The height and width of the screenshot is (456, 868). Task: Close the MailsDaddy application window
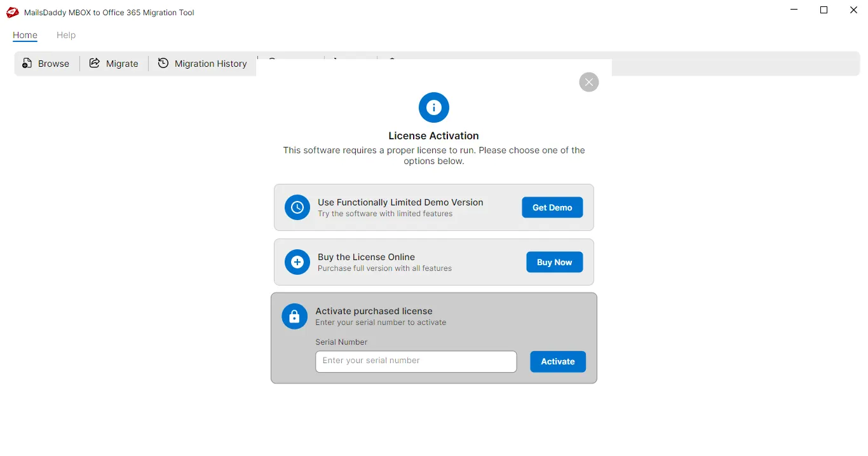pos(853,10)
